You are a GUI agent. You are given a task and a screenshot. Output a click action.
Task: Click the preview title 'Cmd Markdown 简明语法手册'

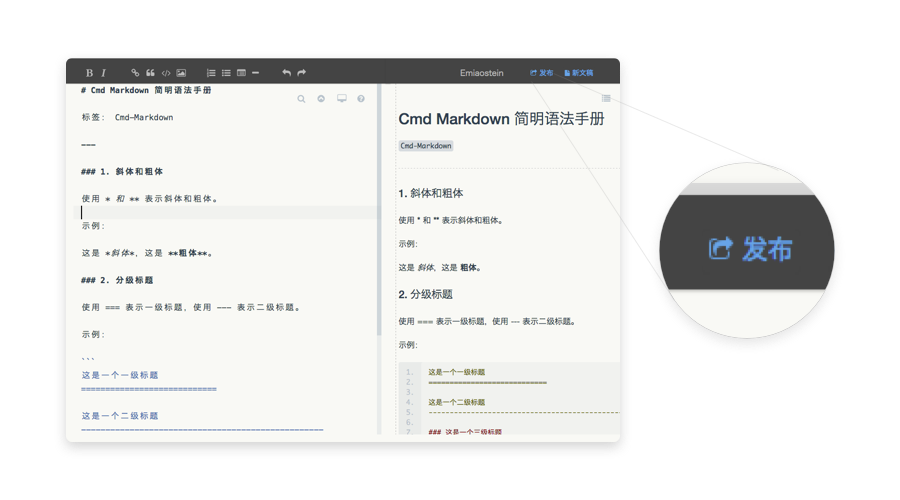pos(501,119)
